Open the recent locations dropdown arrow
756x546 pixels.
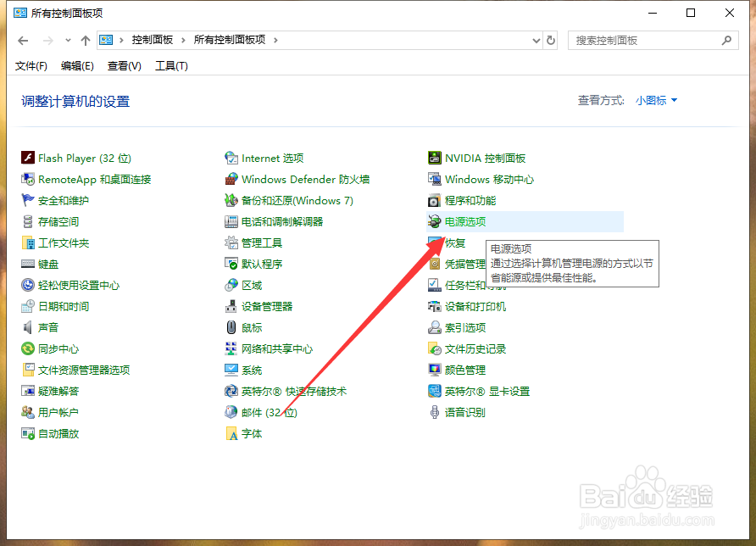[68, 41]
